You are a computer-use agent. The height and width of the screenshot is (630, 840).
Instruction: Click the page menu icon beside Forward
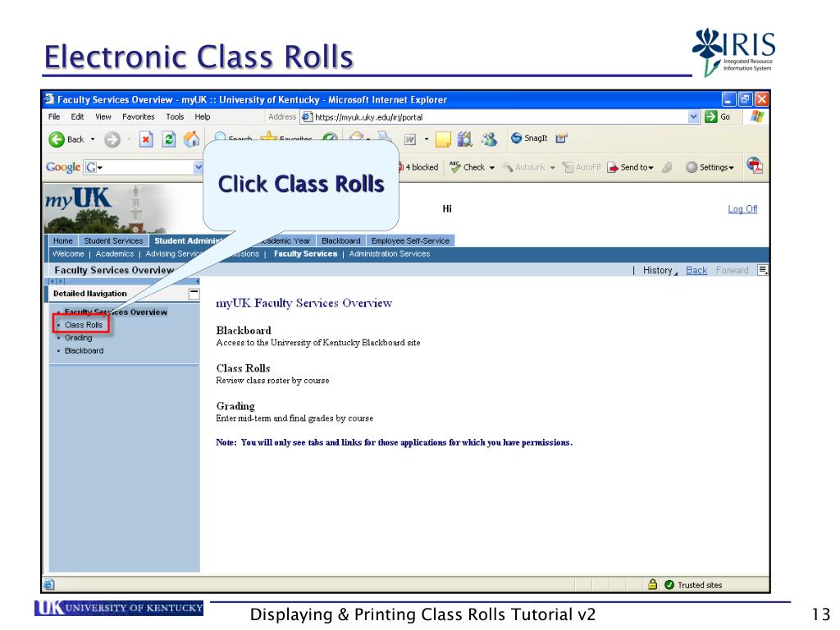pyautogui.click(x=762, y=270)
